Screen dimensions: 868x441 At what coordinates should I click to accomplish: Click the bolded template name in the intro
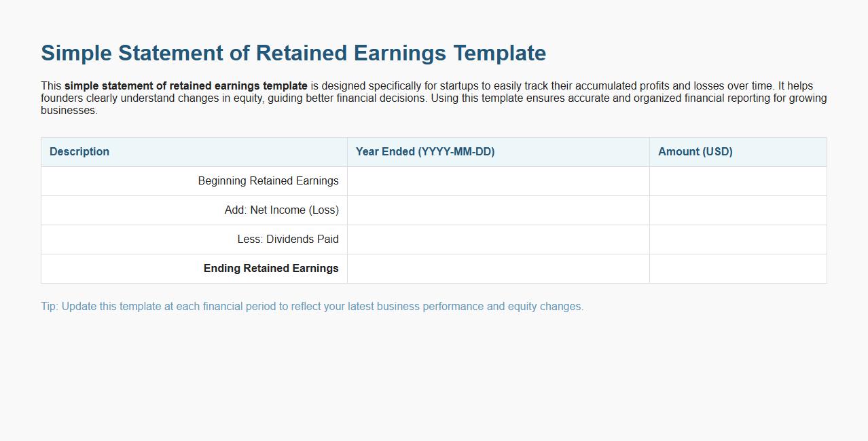pos(185,85)
